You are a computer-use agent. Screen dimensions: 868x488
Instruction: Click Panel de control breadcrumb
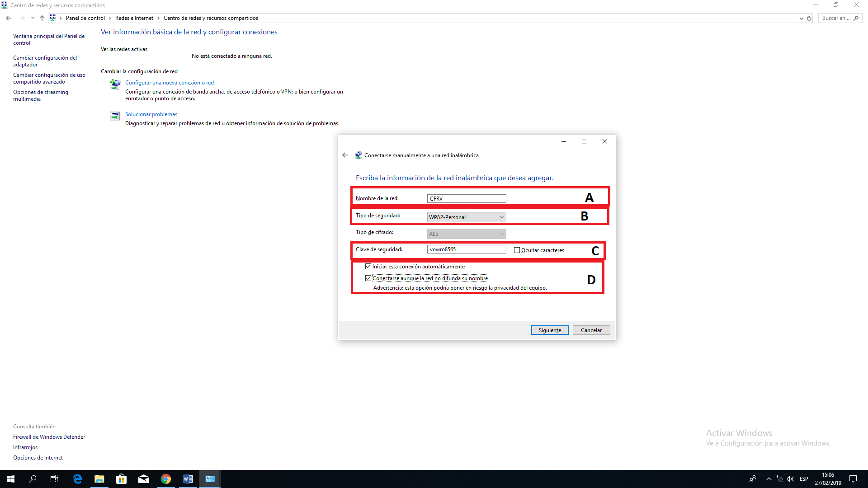coord(85,18)
